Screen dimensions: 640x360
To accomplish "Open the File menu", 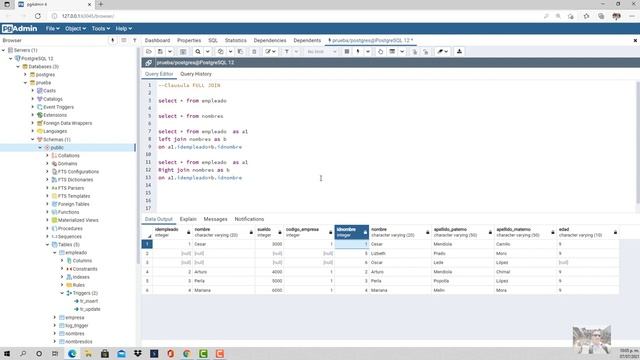I will [52, 29].
